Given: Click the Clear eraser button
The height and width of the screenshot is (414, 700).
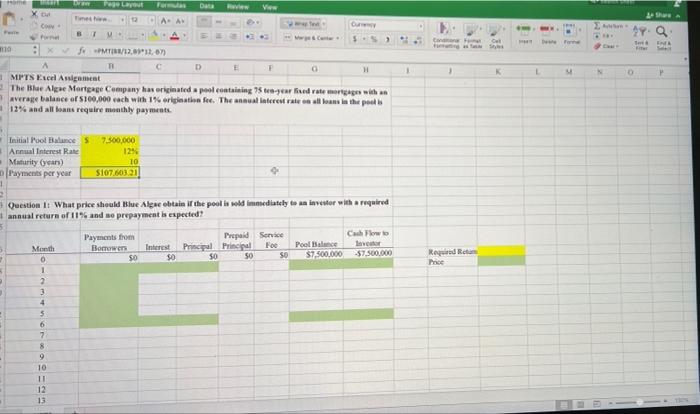Looking at the screenshot, I should pyautogui.click(x=606, y=46).
